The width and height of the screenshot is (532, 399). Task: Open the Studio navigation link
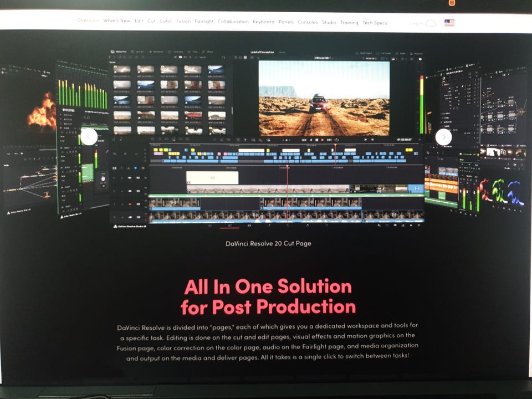tap(329, 22)
